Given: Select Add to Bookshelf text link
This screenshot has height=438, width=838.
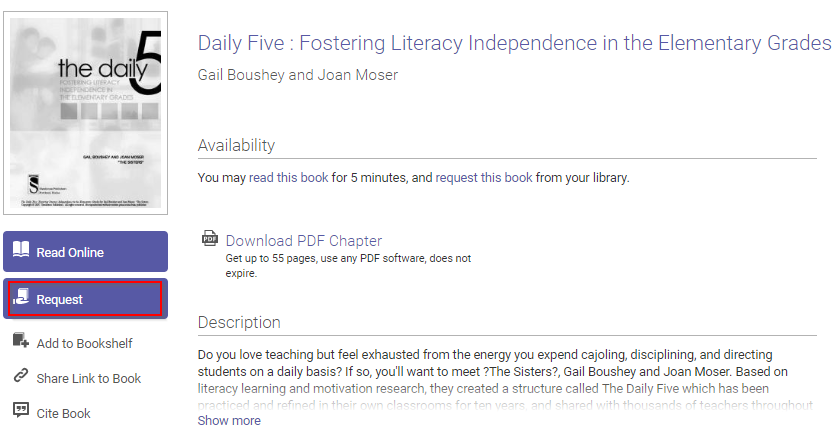Looking at the screenshot, I should [84, 343].
